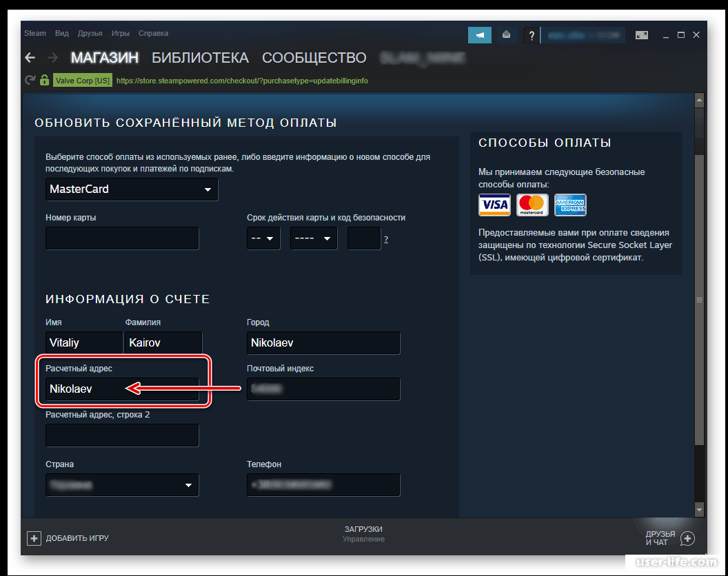The height and width of the screenshot is (576, 728).
Task: Click the СПОСОБЫ ОПЛАТЫ heading
Action: 545,143
